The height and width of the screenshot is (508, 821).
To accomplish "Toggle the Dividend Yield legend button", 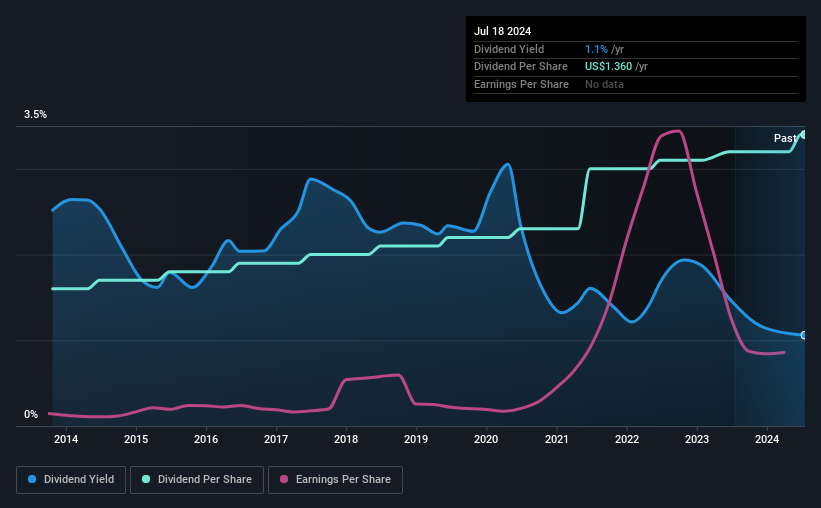I will [71, 480].
